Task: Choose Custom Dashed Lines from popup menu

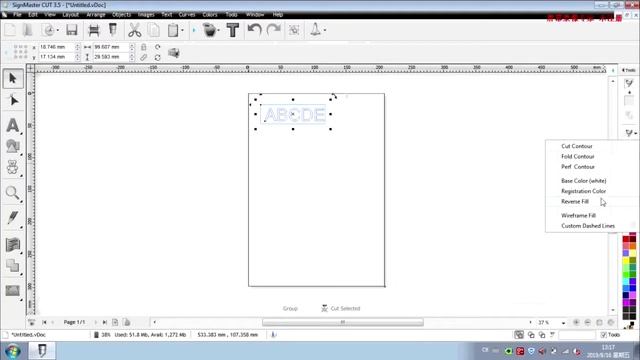Action: click(588, 226)
